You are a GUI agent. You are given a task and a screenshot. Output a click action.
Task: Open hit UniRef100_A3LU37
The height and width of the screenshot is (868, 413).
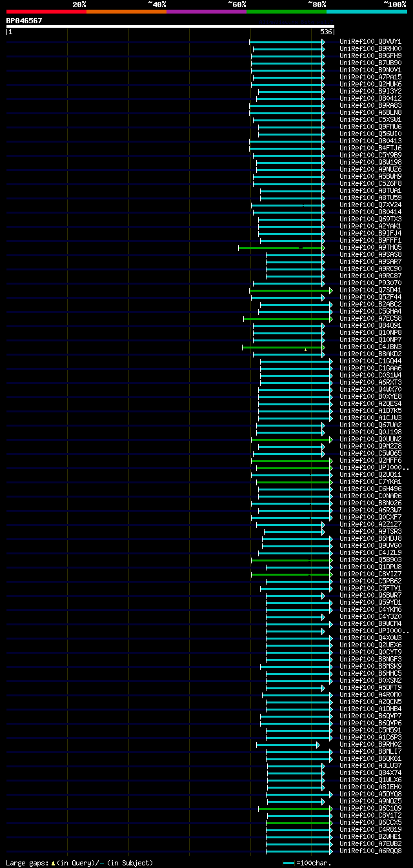[370, 765]
